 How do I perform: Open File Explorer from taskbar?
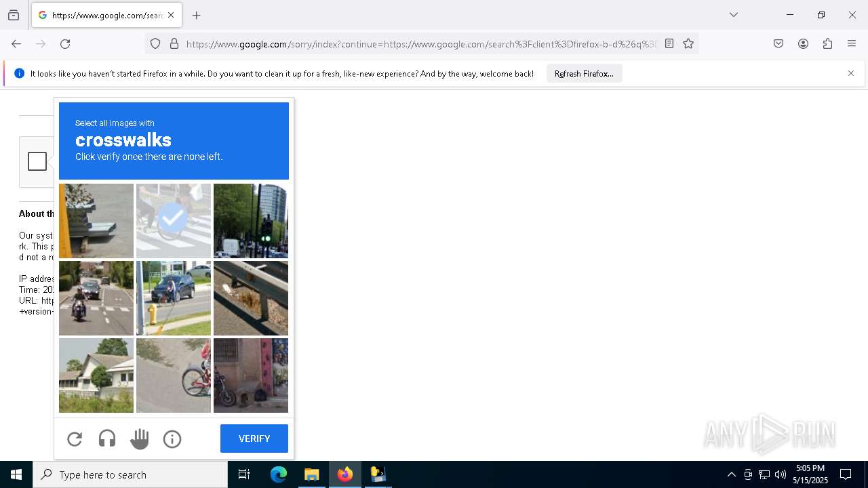(x=311, y=474)
